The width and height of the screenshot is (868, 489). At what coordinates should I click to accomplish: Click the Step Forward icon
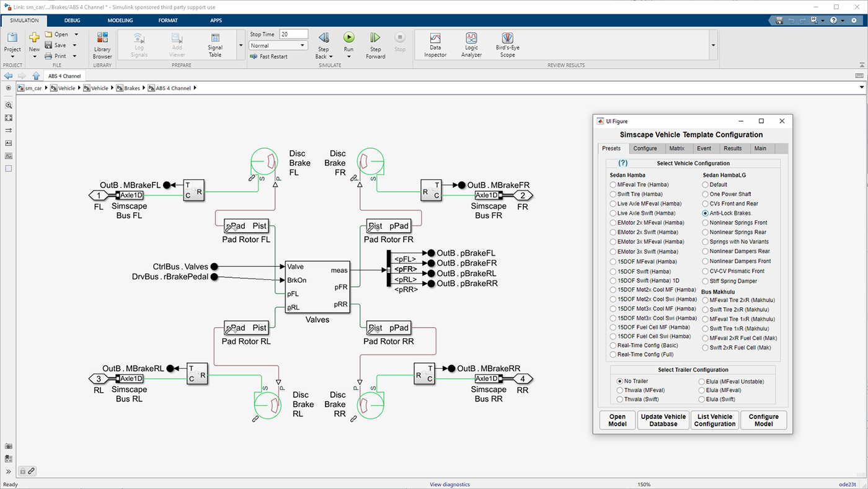tap(375, 39)
